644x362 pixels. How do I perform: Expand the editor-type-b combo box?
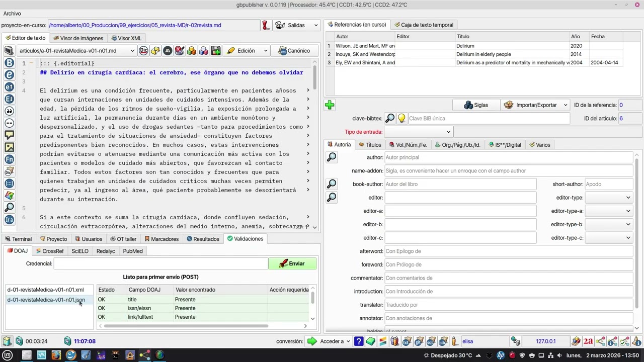[609, 224]
